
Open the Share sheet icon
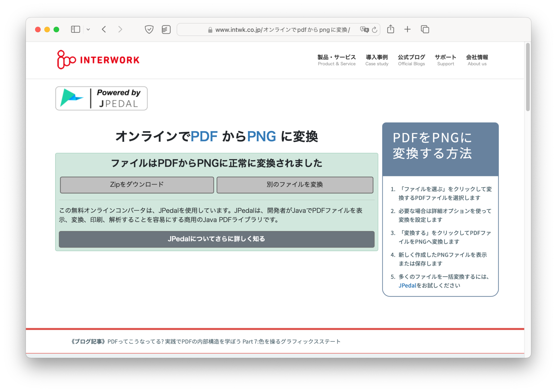pos(391,29)
